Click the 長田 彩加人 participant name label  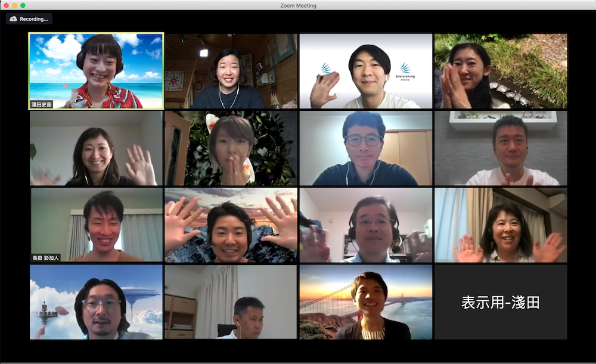point(46,258)
